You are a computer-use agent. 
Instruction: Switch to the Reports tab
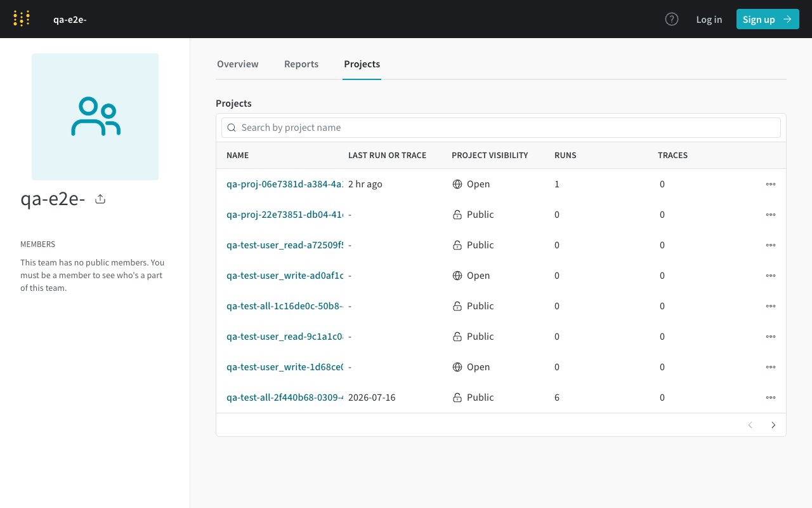[301, 64]
